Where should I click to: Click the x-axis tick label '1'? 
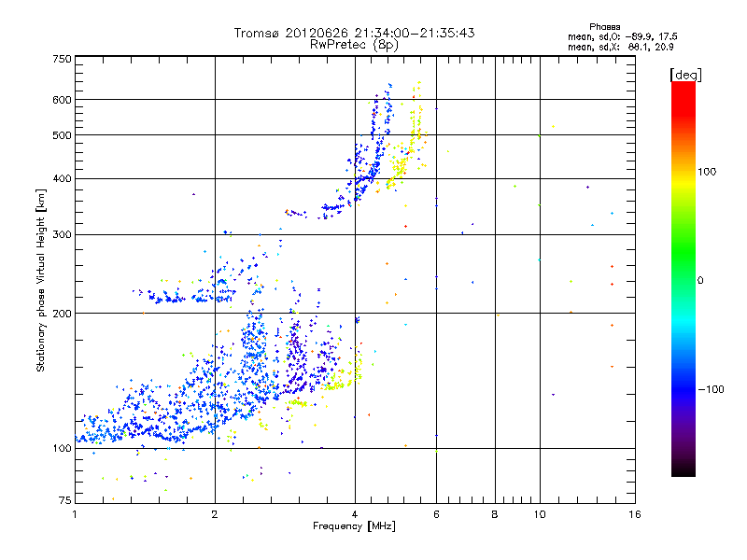75,514
